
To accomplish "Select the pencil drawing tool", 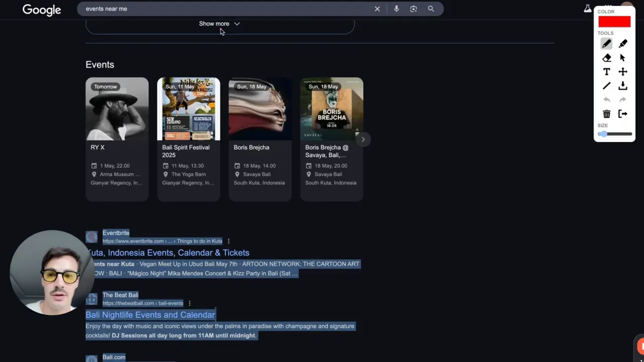I will click(x=607, y=44).
